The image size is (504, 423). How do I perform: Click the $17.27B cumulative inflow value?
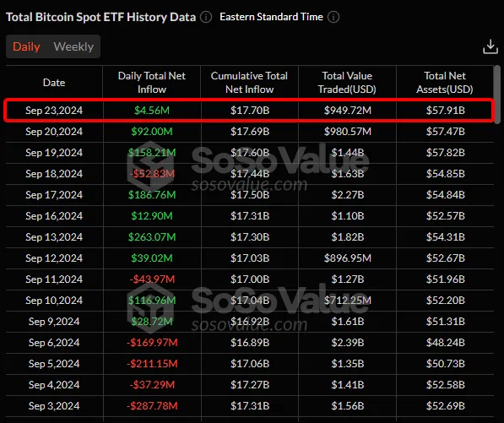click(x=250, y=385)
